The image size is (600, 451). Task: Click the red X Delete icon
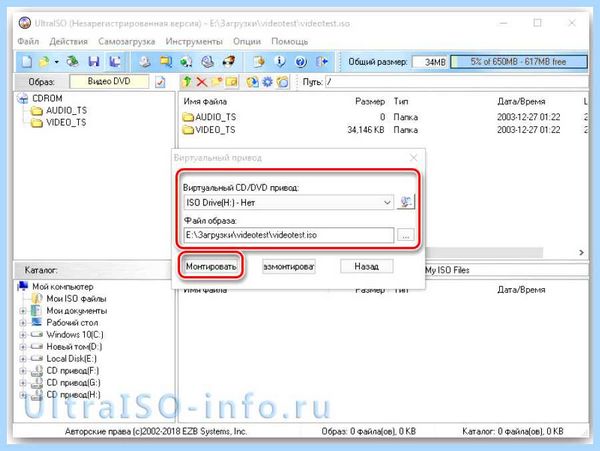[x=202, y=81]
